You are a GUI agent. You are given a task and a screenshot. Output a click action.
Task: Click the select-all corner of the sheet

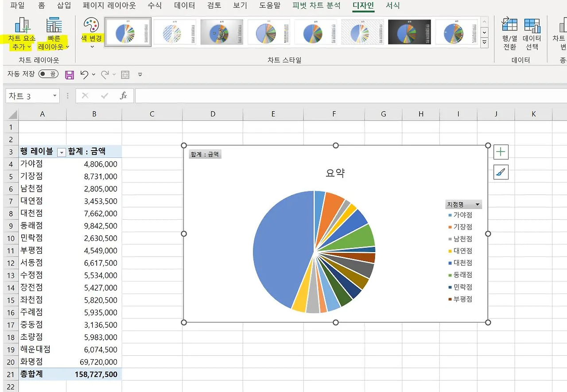click(12, 114)
